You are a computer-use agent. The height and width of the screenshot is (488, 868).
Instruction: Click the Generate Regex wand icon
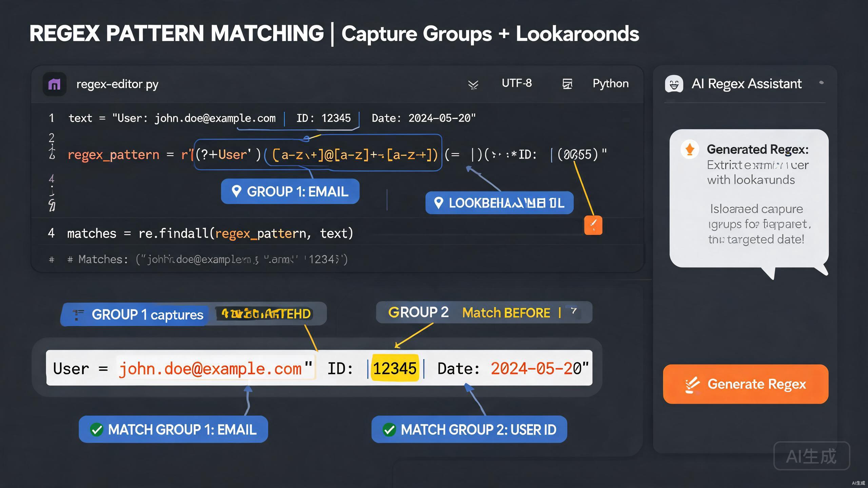point(692,385)
